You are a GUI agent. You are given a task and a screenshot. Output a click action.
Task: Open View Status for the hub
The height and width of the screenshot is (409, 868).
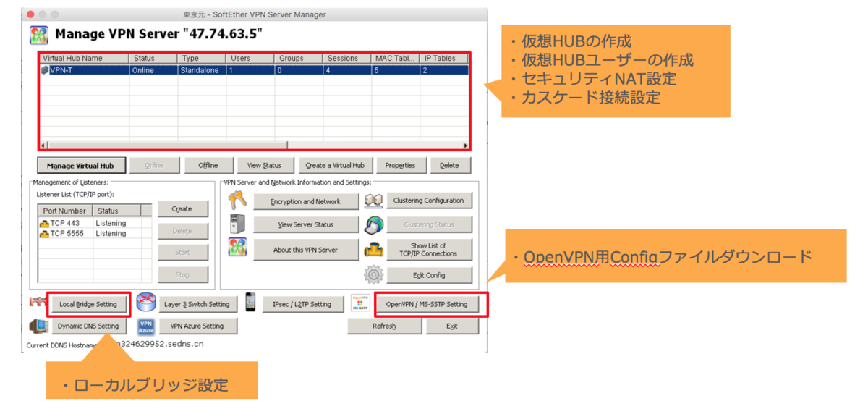[265, 165]
